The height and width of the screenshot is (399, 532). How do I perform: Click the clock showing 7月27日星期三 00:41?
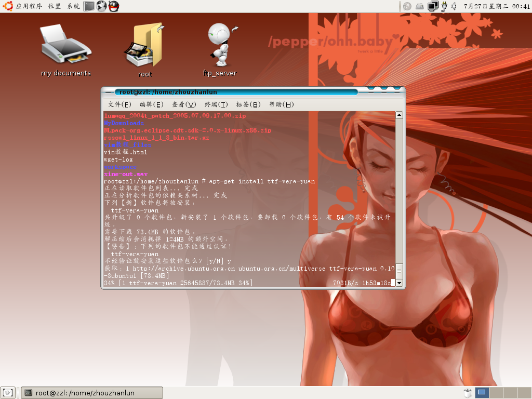tap(497, 6)
